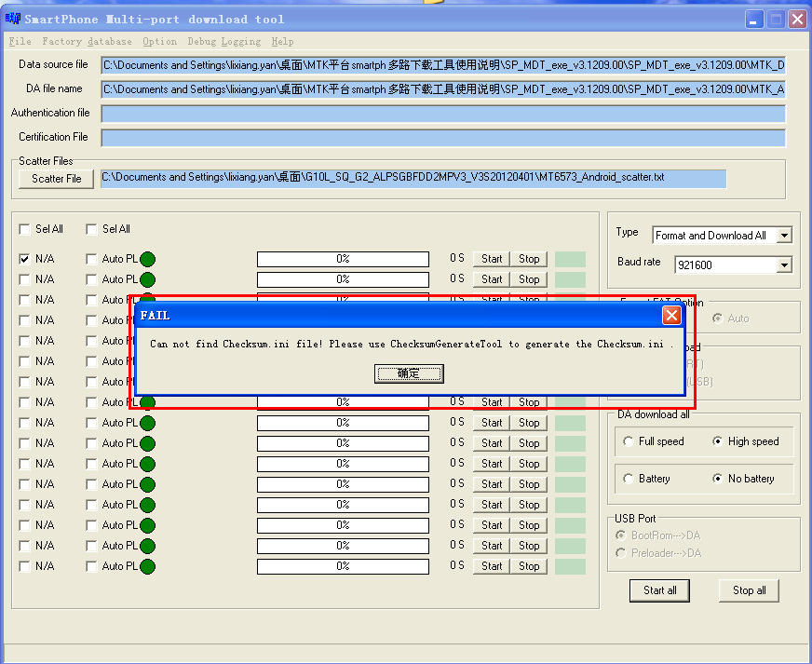This screenshot has width=812, height=664.
Task: Click the Stop all button
Action: [749, 590]
